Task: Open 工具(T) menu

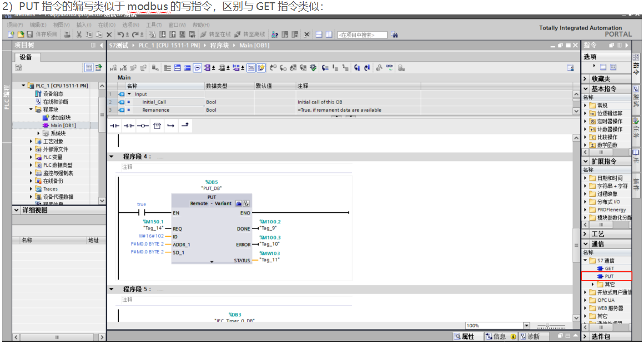Action: coord(154,25)
